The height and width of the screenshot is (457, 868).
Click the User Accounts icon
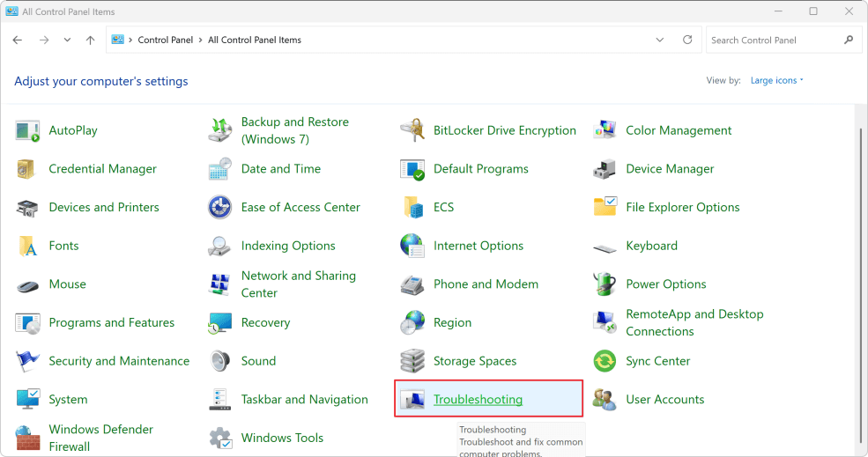605,400
